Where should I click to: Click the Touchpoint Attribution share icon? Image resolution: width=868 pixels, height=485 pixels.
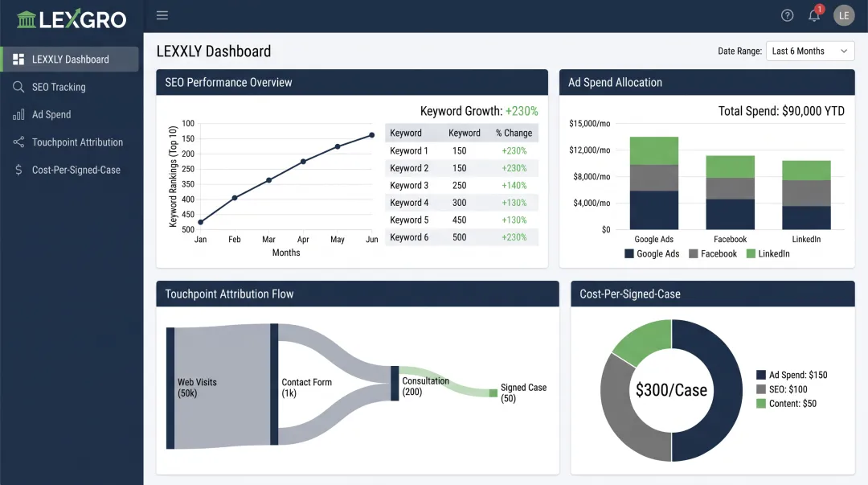point(18,142)
